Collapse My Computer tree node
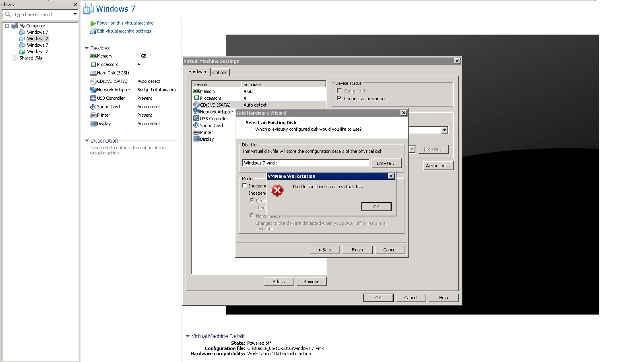 [7, 26]
